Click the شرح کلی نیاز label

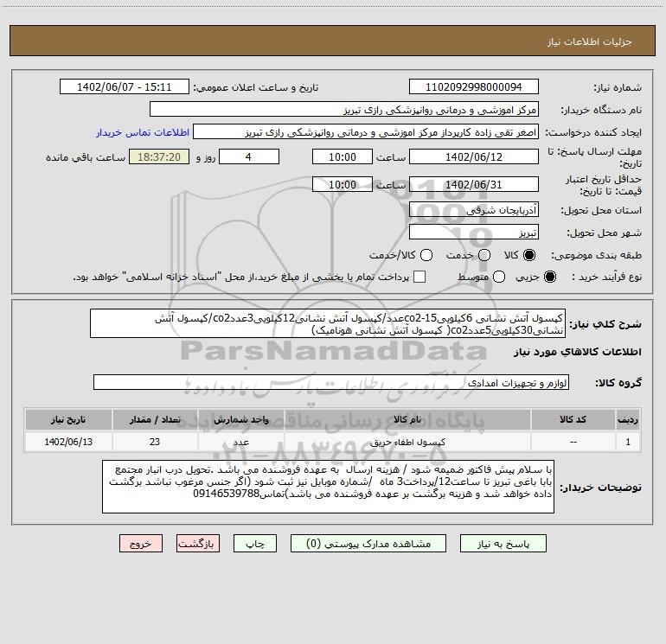605,324
